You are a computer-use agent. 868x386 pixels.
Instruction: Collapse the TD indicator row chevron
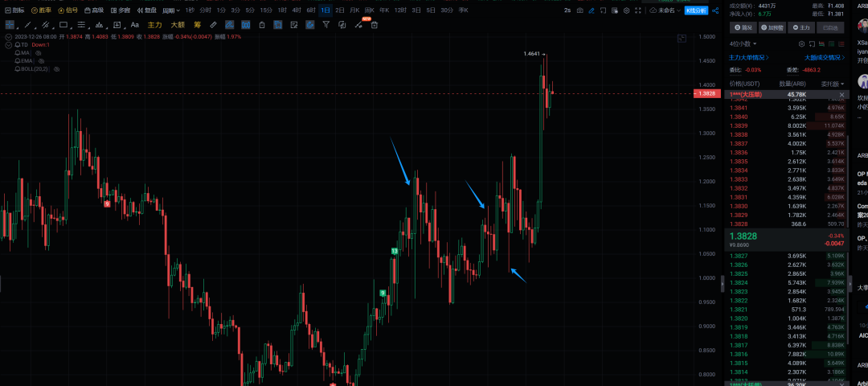(x=9, y=44)
